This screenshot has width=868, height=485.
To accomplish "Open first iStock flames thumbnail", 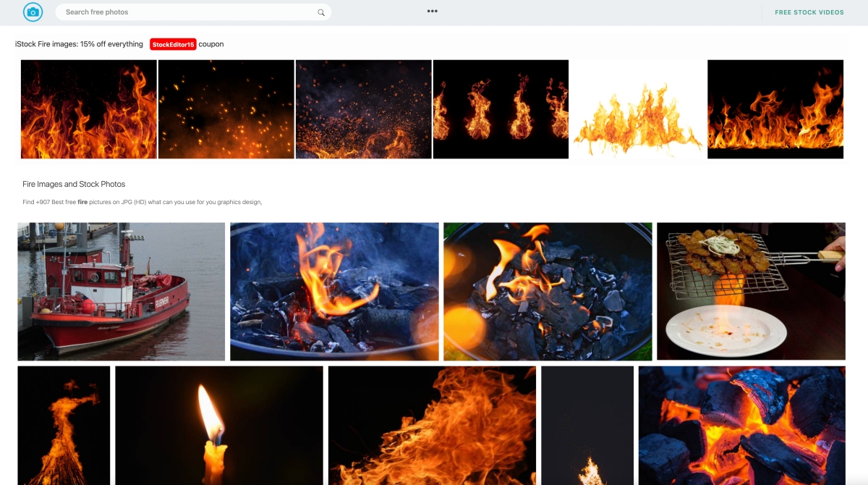I will (88, 109).
